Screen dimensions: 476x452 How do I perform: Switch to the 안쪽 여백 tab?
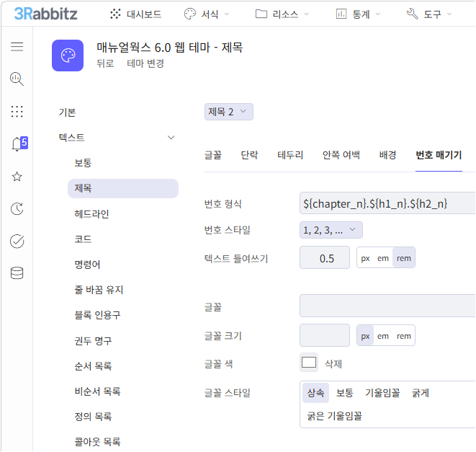point(341,155)
